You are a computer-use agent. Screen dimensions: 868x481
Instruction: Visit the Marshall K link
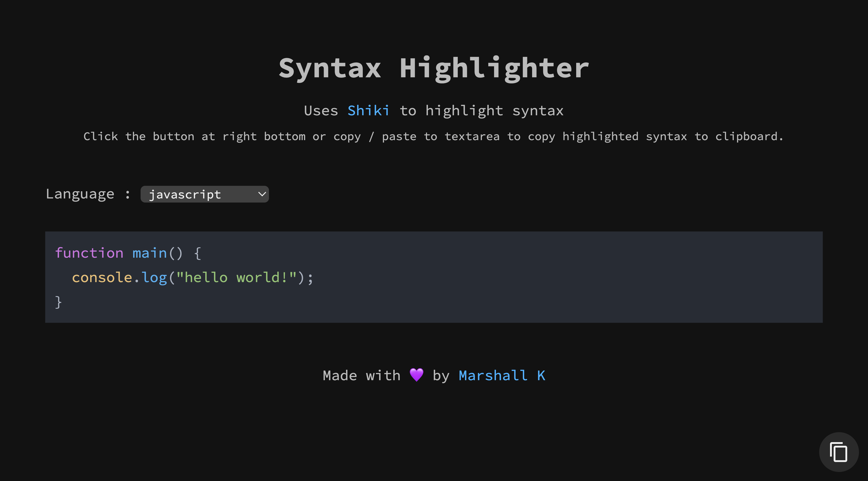pos(502,375)
